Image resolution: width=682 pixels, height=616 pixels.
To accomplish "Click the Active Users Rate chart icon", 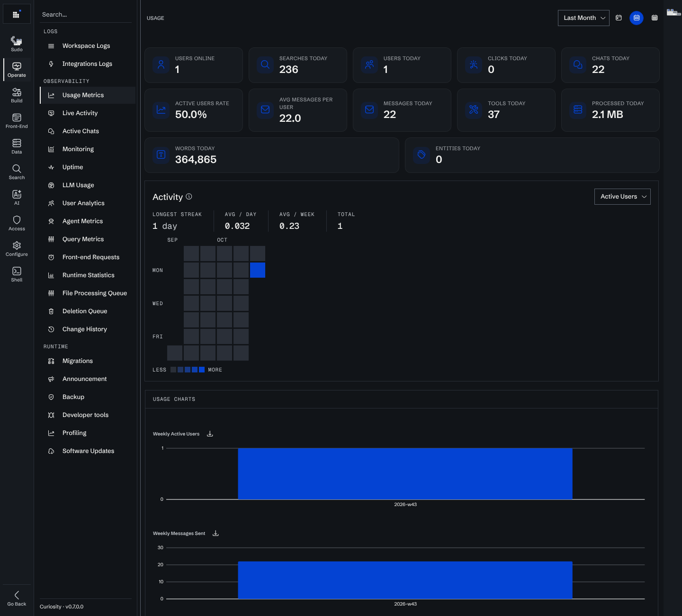I will (161, 109).
